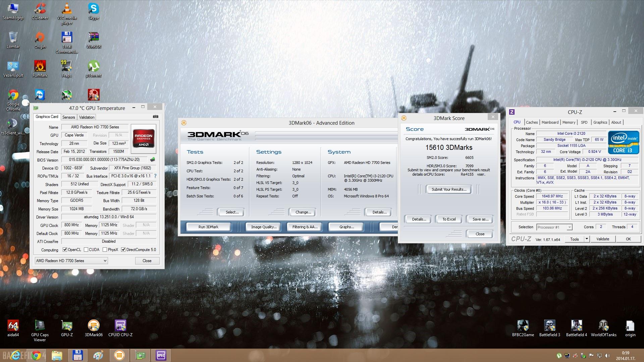Open Fraps desktop icon

(x=67, y=69)
